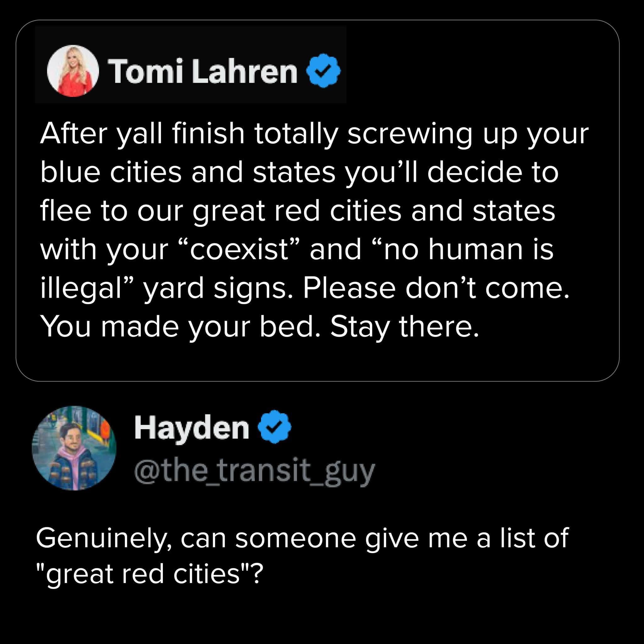
Task: Open the Hayden display name
Action: [192, 428]
